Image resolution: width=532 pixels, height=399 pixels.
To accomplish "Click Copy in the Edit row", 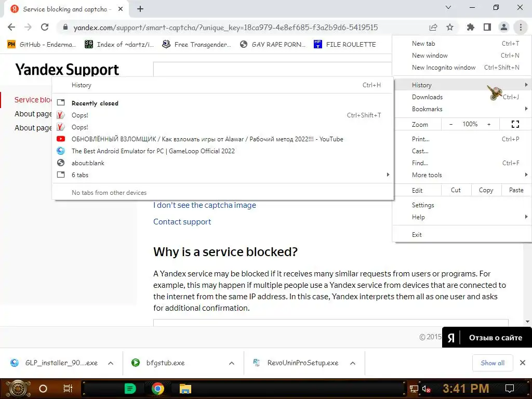I will [x=486, y=190].
